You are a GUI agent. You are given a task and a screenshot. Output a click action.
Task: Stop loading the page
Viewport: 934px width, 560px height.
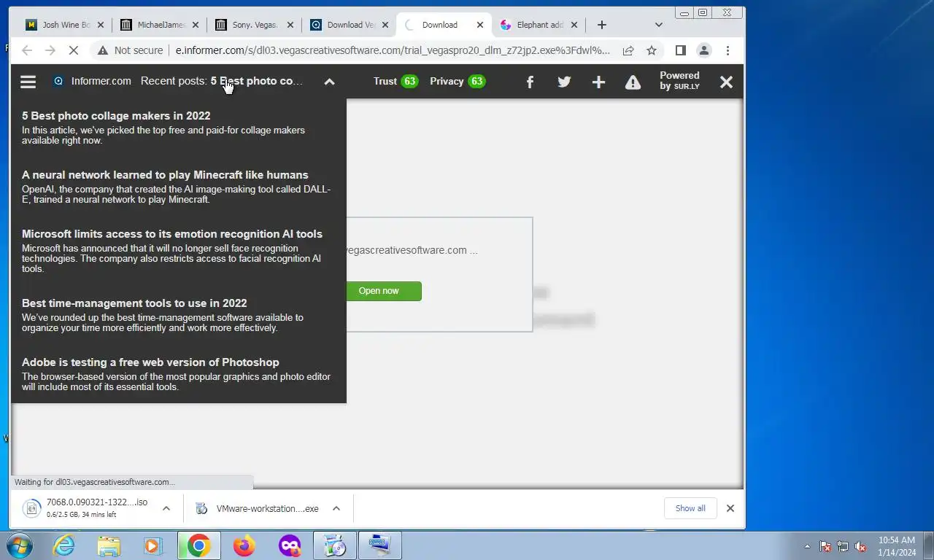click(x=74, y=50)
